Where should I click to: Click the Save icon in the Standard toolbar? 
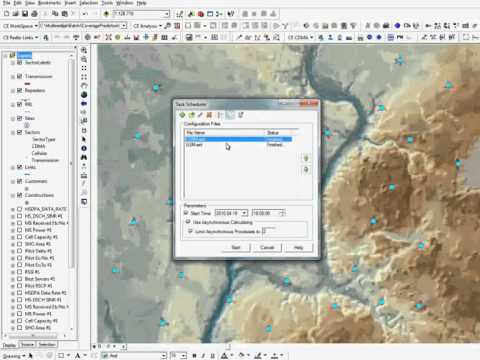tap(25, 14)
